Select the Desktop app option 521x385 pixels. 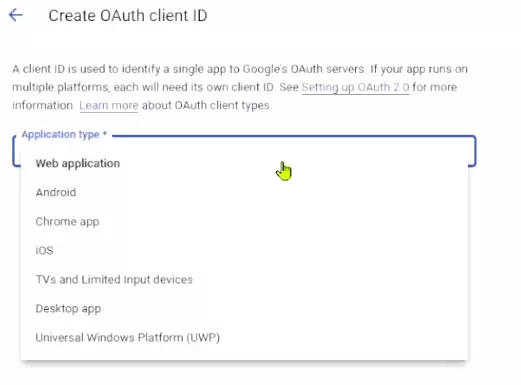click(x=244, y=308)
